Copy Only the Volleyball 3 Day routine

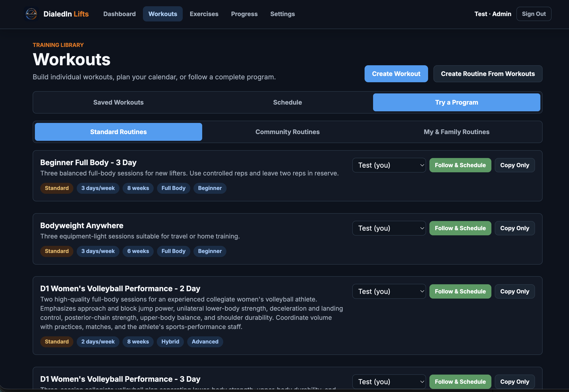(515, 382)
